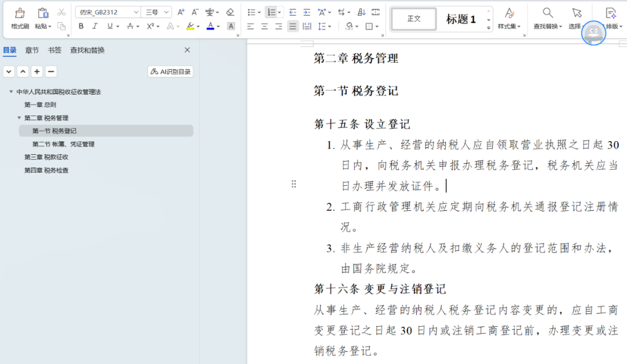This screenshot has height=364, width=627.
Task: Toggle justify alignment
Action: tap(293, 26)
